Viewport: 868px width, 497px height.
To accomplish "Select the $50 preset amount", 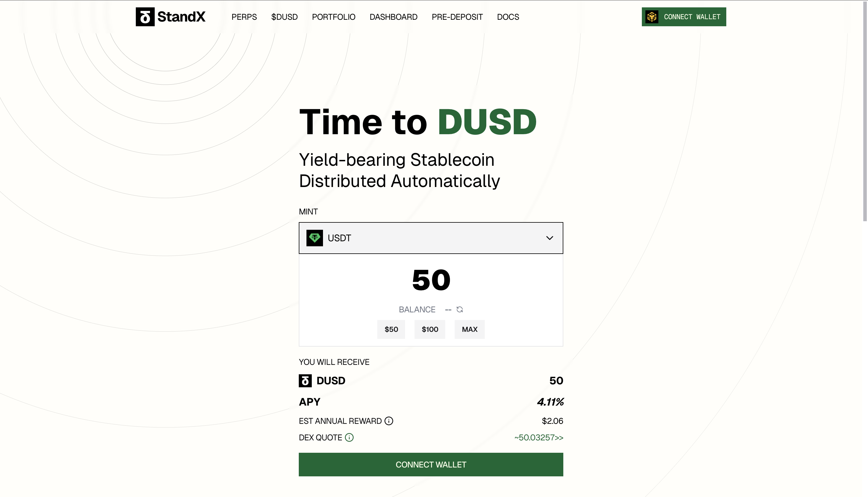I will click(391, 329).
